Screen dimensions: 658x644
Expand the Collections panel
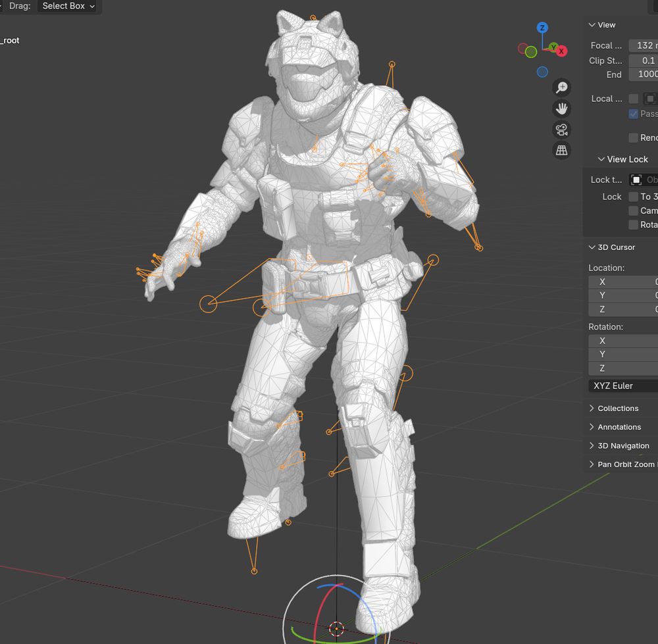click(613, 409)
